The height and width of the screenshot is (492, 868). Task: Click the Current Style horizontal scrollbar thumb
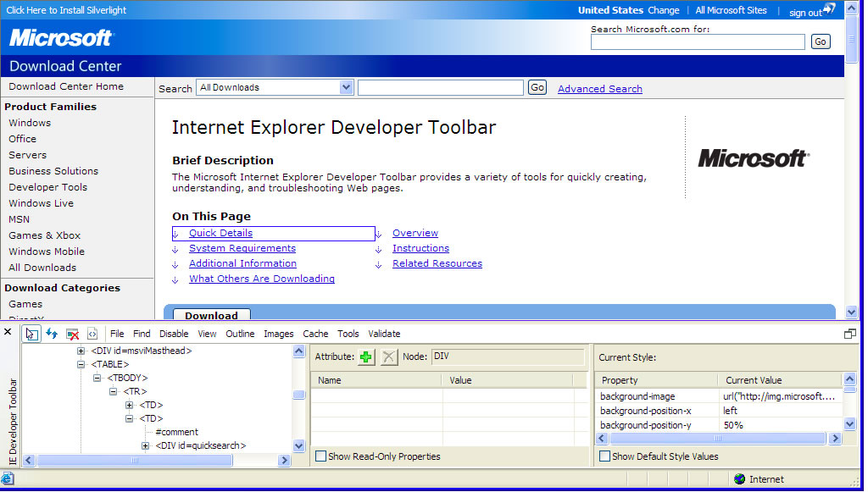tap(717, 439)
